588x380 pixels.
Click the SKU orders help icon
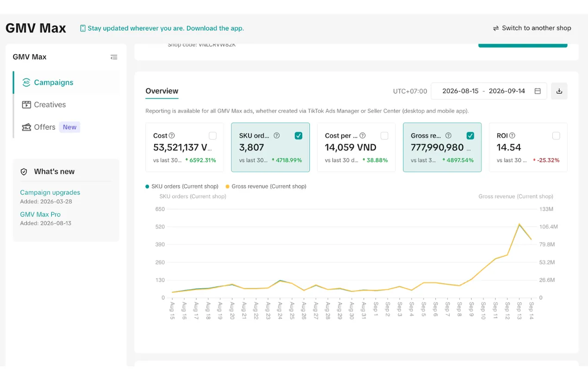(277, 136)
